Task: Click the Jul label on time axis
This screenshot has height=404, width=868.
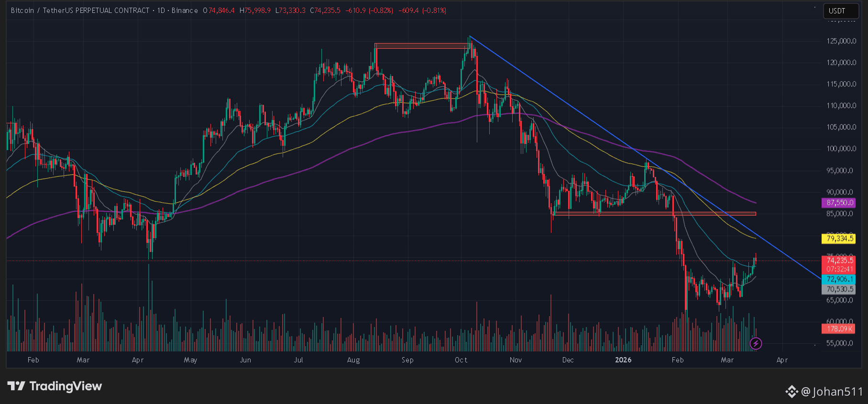Action: point(298,360)
